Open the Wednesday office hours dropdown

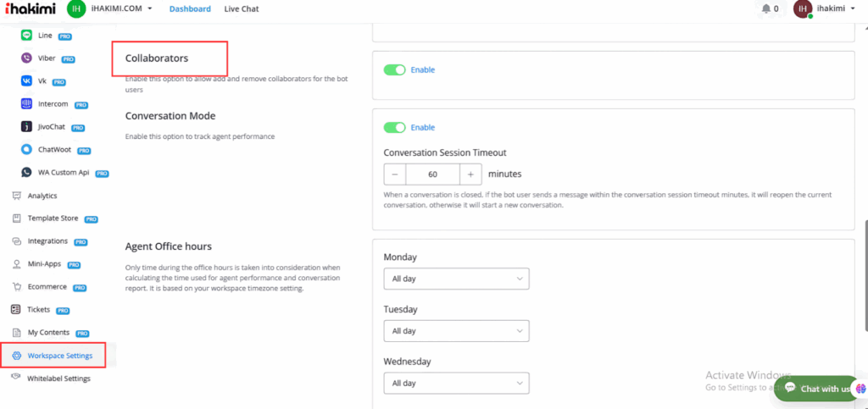[x=456, y=383]
